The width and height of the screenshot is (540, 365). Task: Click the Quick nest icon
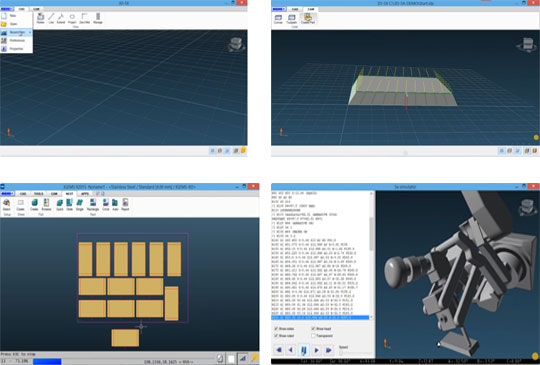click(60, 205)
